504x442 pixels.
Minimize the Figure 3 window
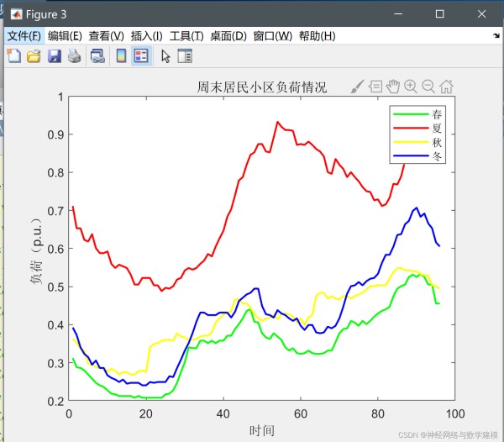(x=398, y=13)
